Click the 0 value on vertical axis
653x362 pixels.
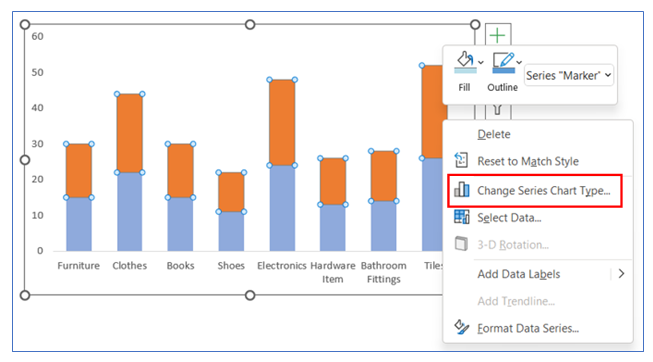(40, 251)
